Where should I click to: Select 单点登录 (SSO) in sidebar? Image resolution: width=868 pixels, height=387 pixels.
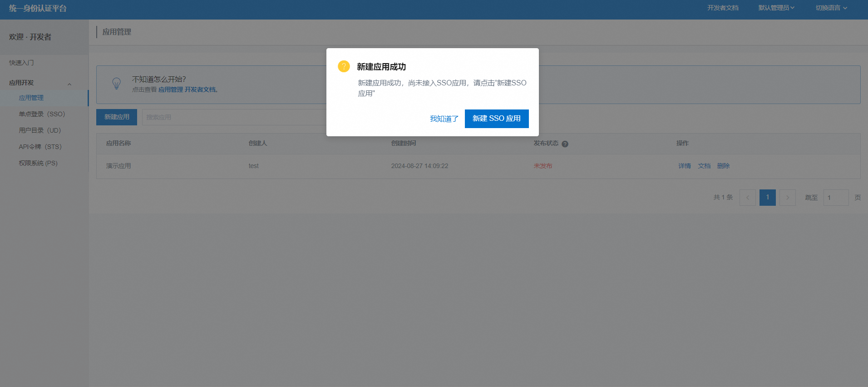(42, 114)
